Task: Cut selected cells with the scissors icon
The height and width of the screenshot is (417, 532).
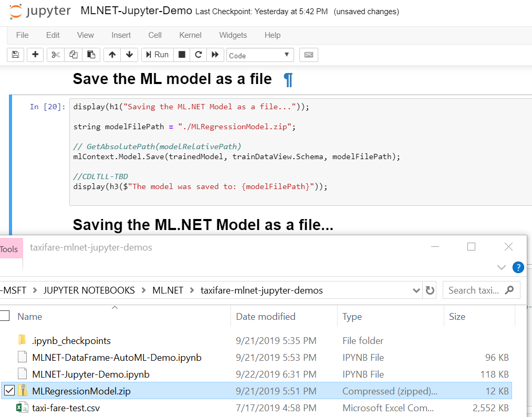Action: click(x=56, y=55)
